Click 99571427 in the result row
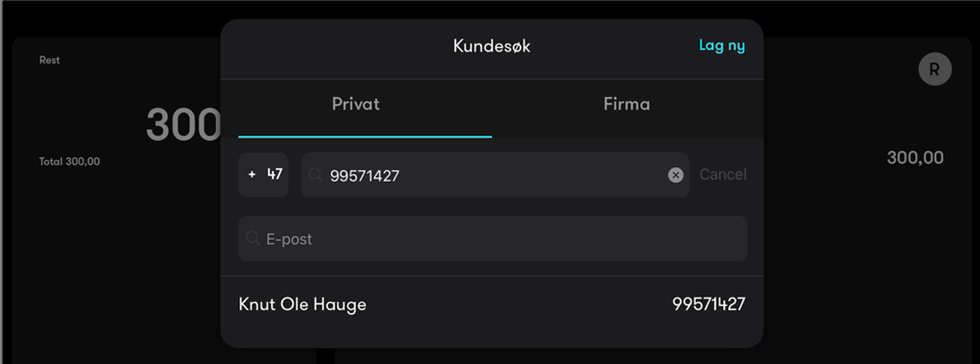Viewport: 980px width, 364px height. pos(709,305)
